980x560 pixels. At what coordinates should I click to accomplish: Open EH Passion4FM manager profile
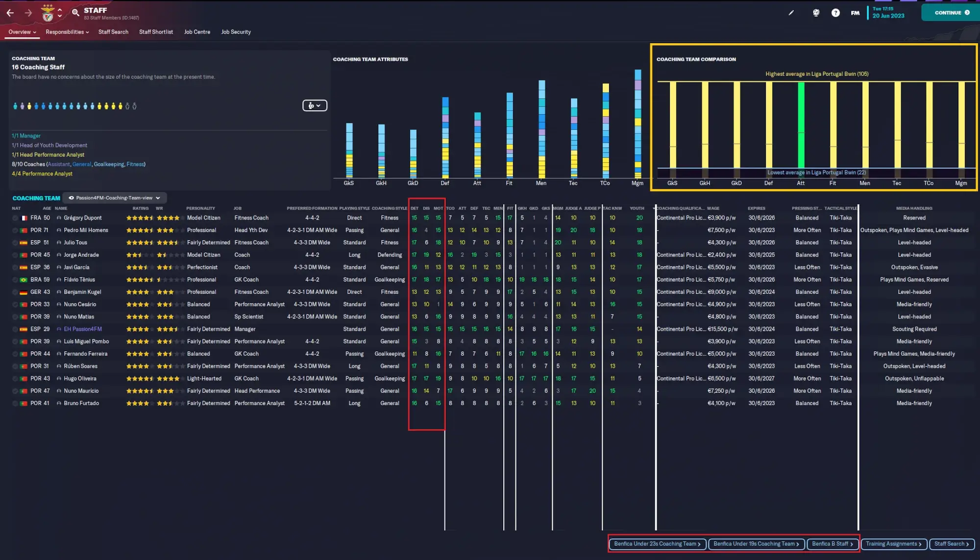(x=83, y=329)
